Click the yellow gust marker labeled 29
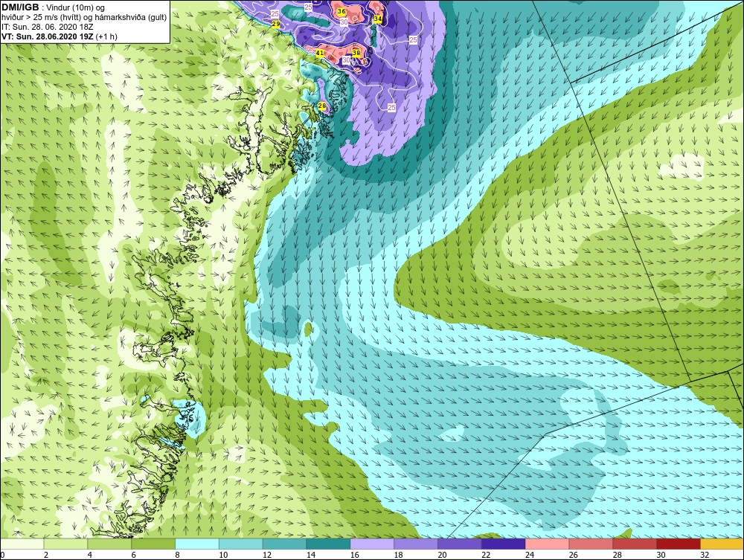Image resolution: width=744 pixels, height=560 pixels. click(276, 24)
